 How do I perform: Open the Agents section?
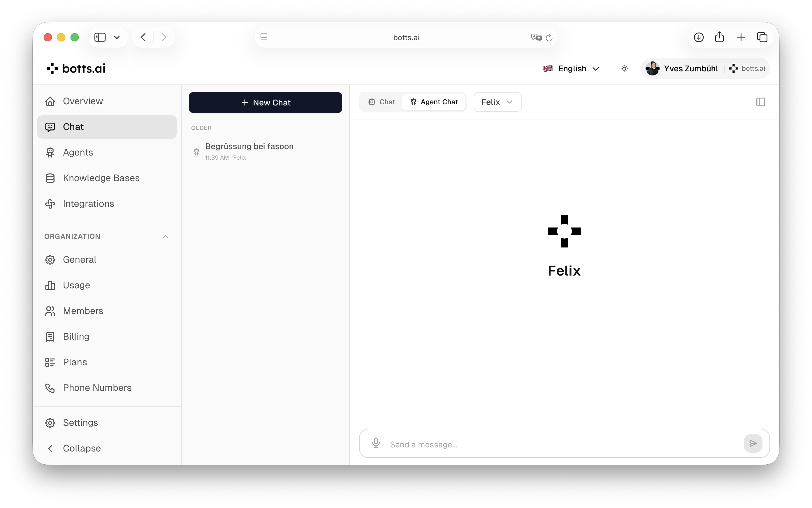click(x=107, y=152)
